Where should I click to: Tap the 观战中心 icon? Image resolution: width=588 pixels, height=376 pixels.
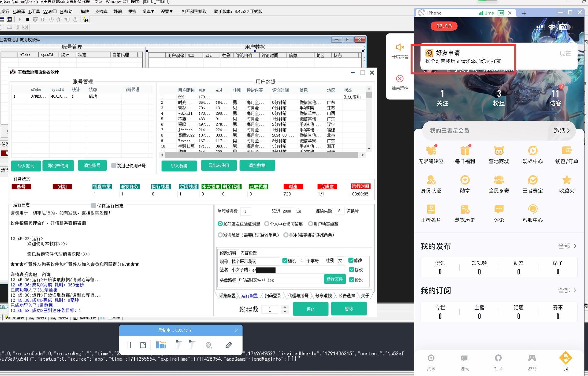tap(532, 151)
